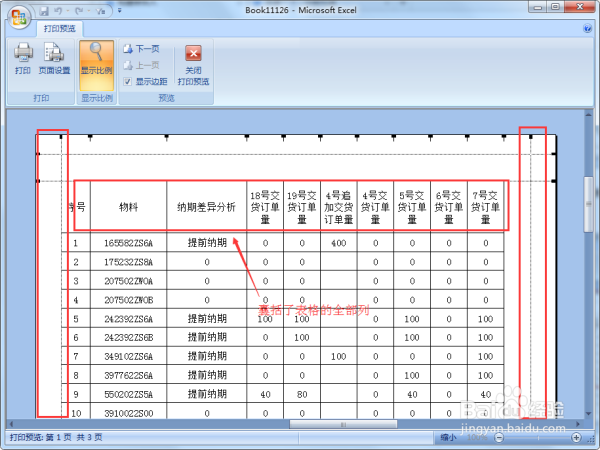Click the Book11126 - Microsoft Excel title bar

[x=301, y=10]
